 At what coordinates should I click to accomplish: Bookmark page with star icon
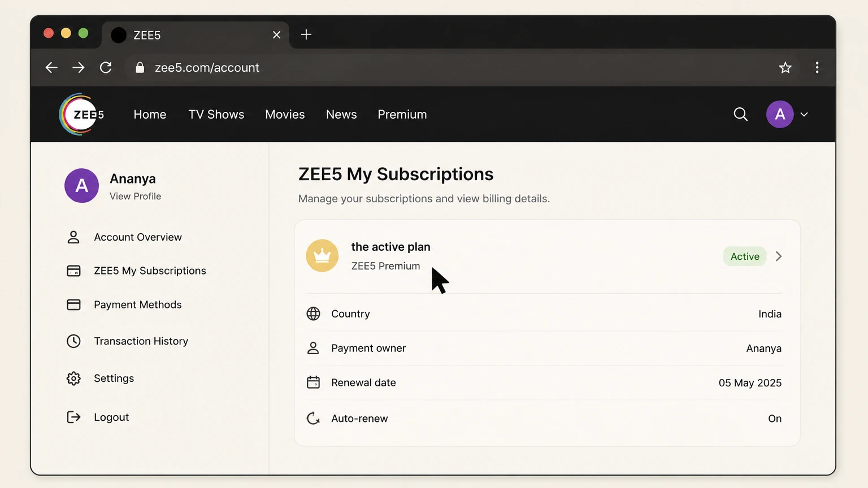pos(785,68)
